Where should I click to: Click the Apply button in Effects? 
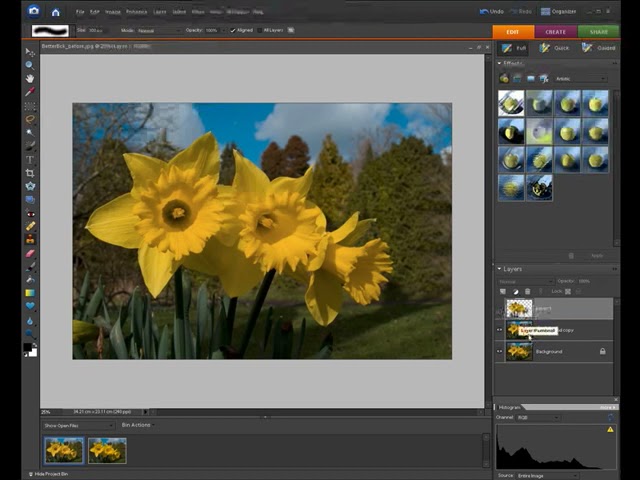597,256
